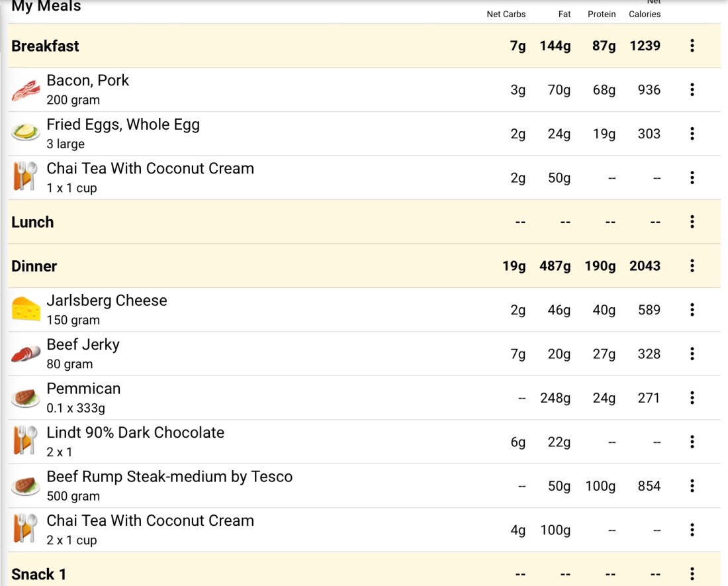Open the Breakfast meal options menu
This screenshot has width=728, height=586.
692,46
